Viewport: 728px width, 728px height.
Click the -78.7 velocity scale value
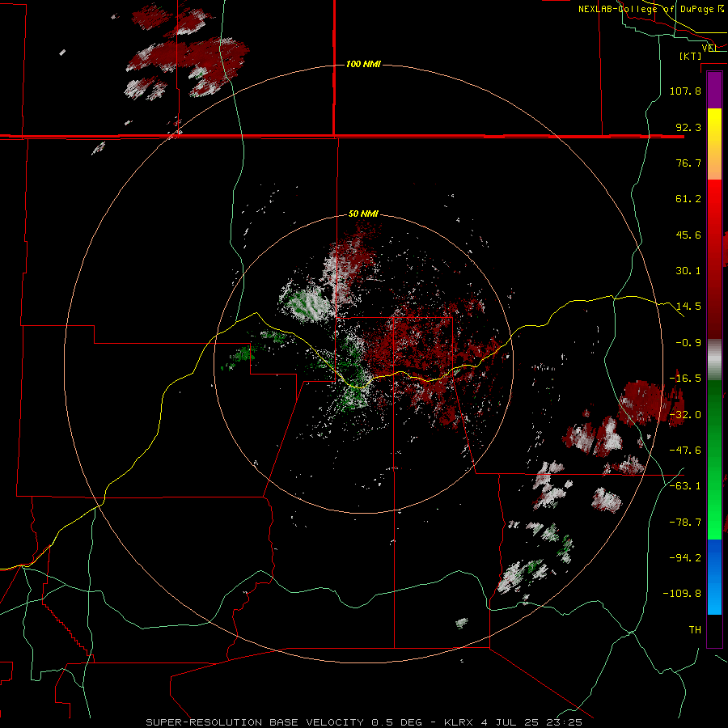pos(685,523)
